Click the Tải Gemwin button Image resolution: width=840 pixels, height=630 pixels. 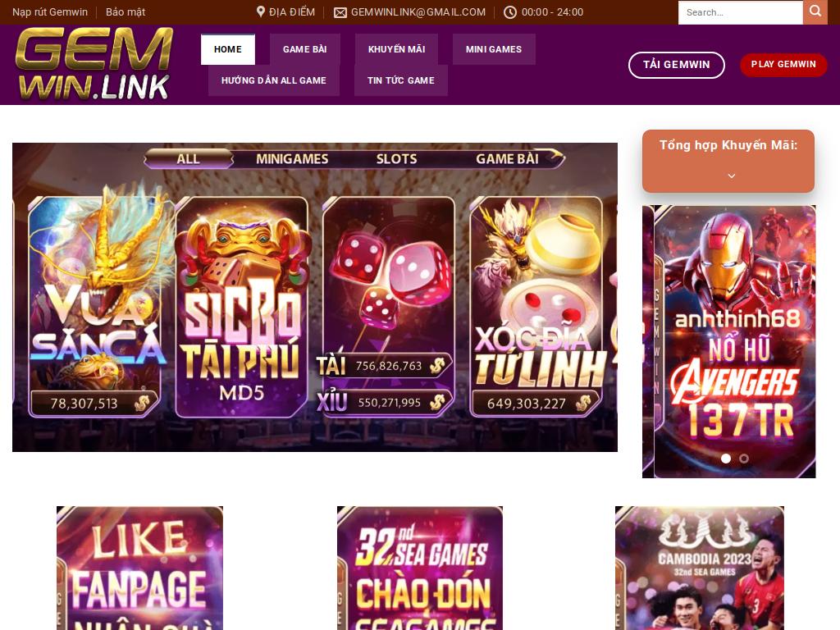(676, 65)
